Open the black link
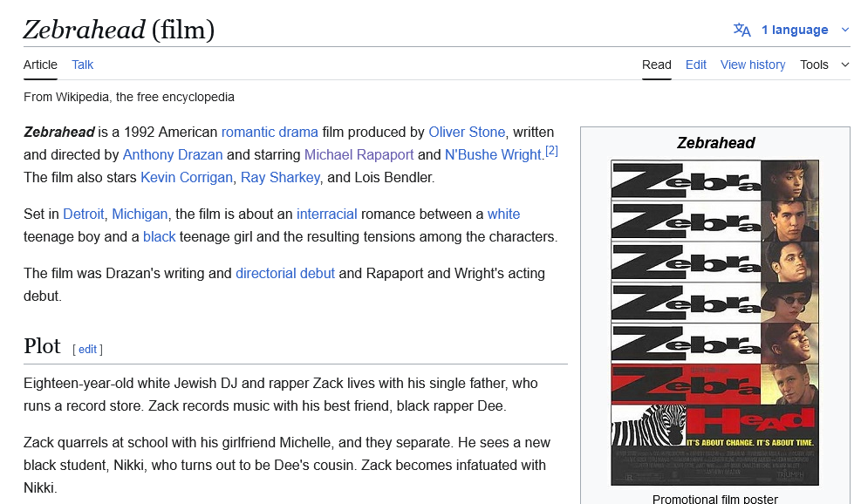 [160, 236]
